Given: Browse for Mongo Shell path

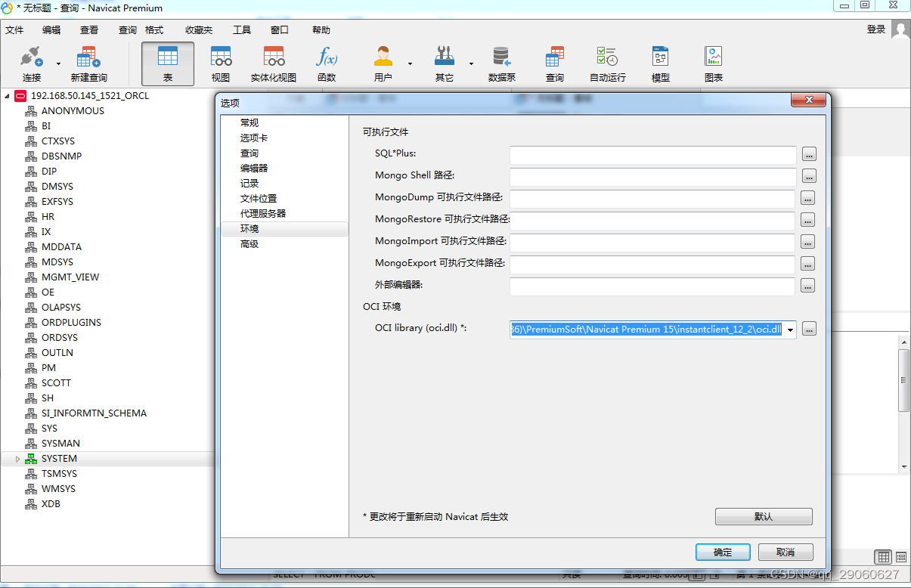Looking at the screenshot, I should point(809,176).
